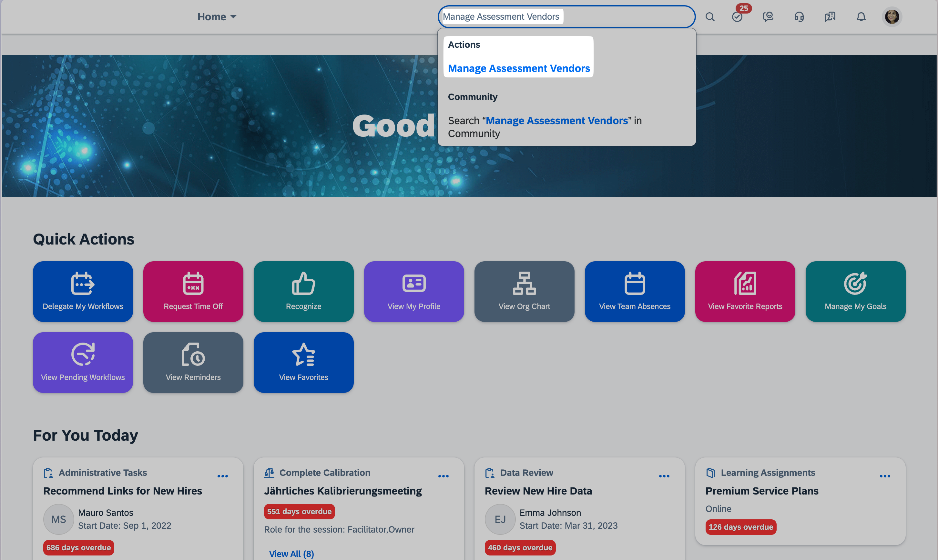Click the search input field

566,16
